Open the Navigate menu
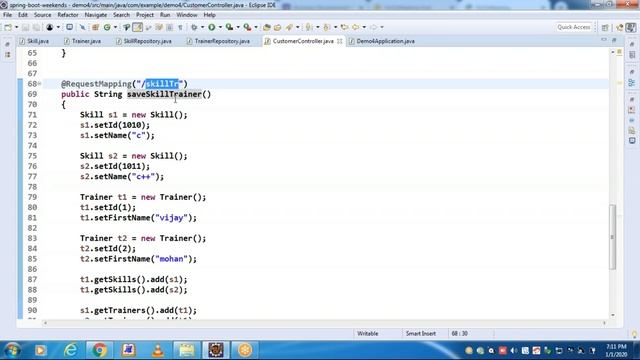The width and height of the screenshot is (640, 360). (96, 15)
